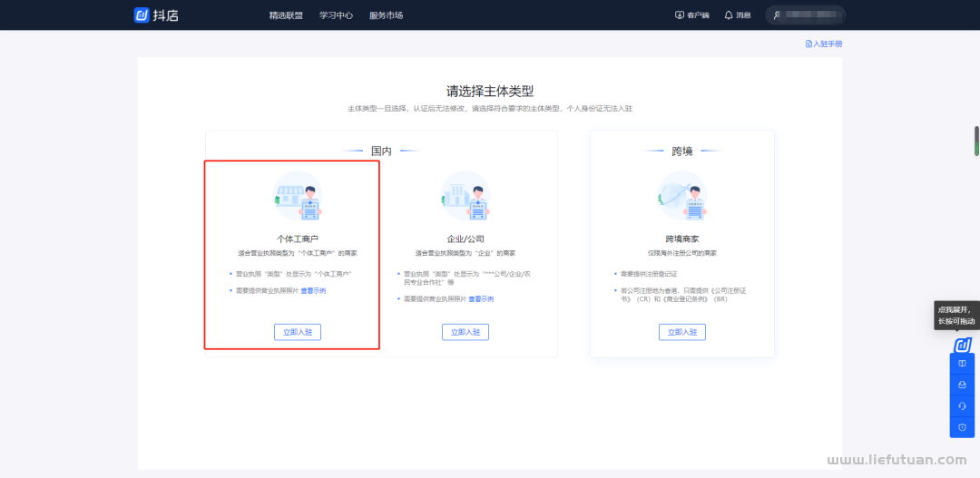
Task: Open customer service via the headset icon
Action: 962,406
